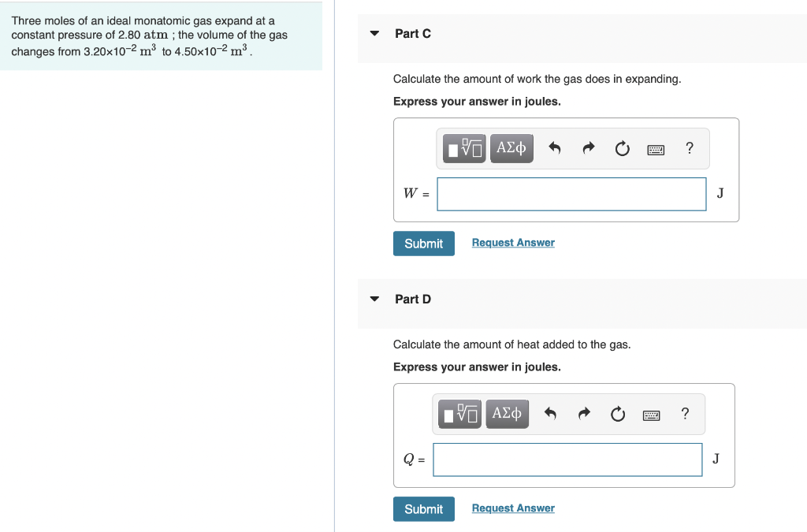
Task: Click Request Answer for Part C
Action: (513, 242)
